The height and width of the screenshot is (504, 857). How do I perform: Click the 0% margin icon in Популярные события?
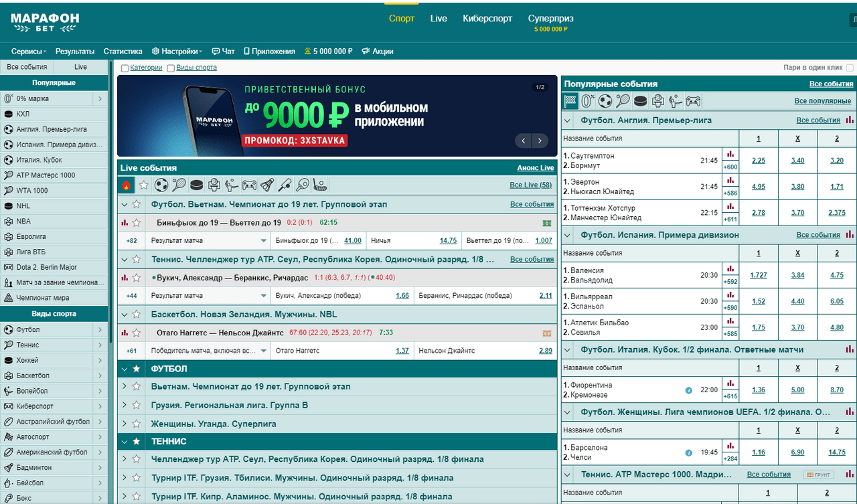click(588, 101)
